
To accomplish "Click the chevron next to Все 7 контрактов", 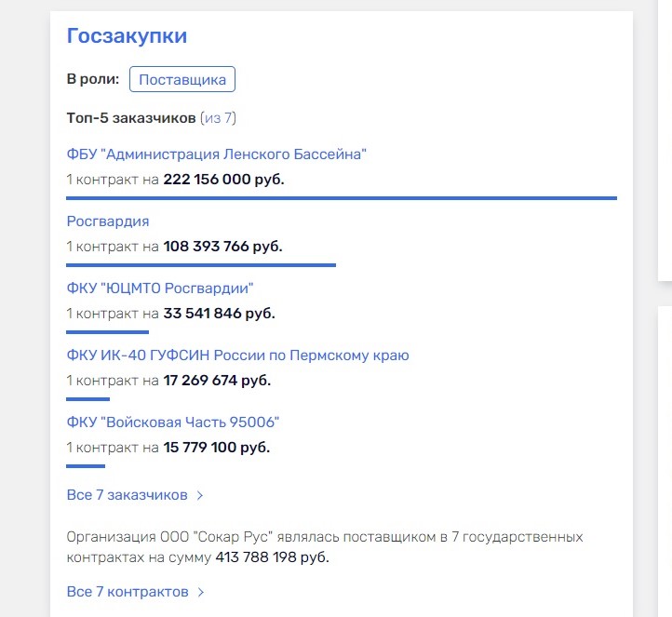I will pos(200,592).
